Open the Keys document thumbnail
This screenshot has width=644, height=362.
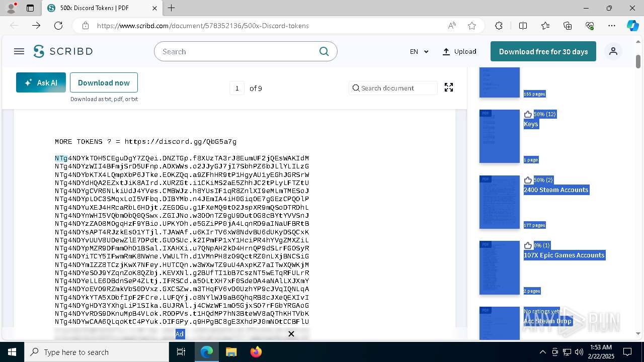pos(499,136)
